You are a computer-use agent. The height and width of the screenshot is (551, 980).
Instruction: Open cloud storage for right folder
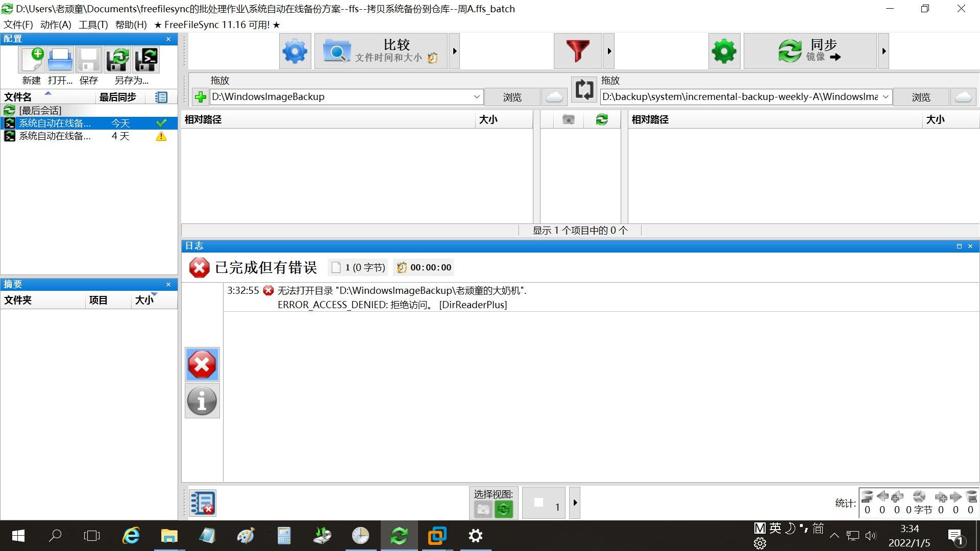pos(963,97)
